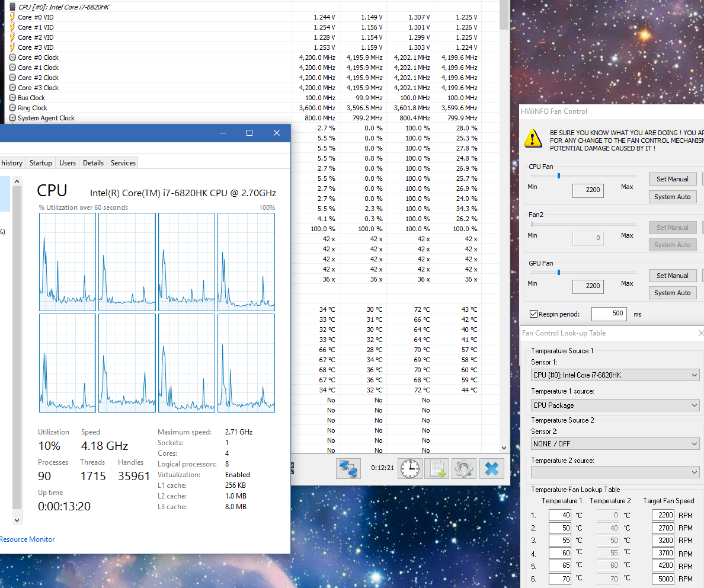Switch to the Startup tab
Screen dimensions: 704x588
41,163
